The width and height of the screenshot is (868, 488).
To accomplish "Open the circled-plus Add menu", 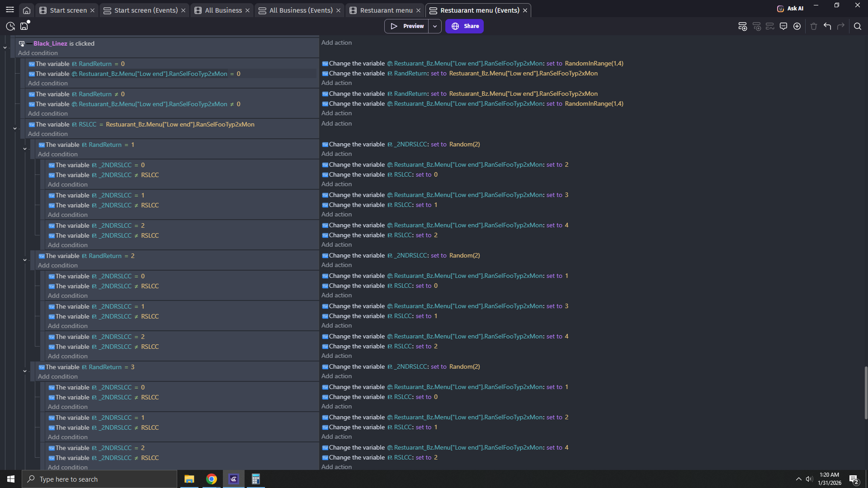I will coord(797,26).
